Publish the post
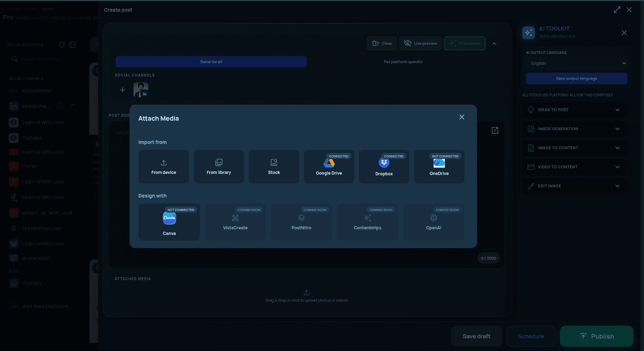This screenshot has height=351, width=644. [597, 336]
